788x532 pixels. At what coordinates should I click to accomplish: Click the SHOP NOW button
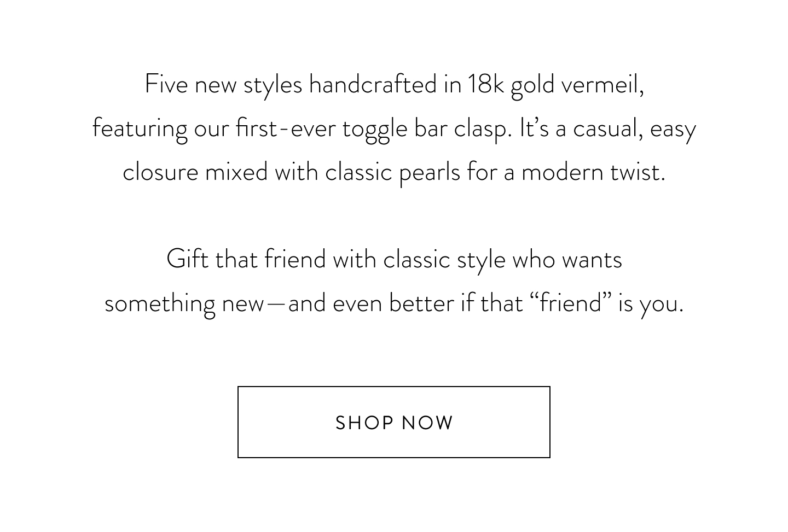pos(394,422)
